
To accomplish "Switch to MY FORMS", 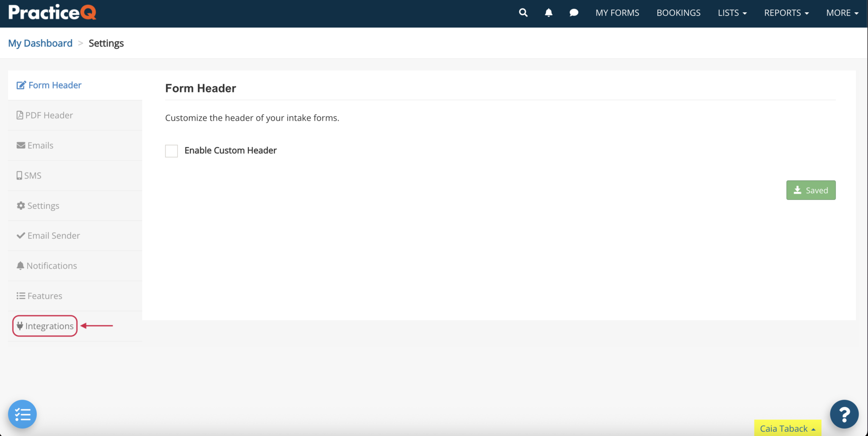I will tap(618, 13).
